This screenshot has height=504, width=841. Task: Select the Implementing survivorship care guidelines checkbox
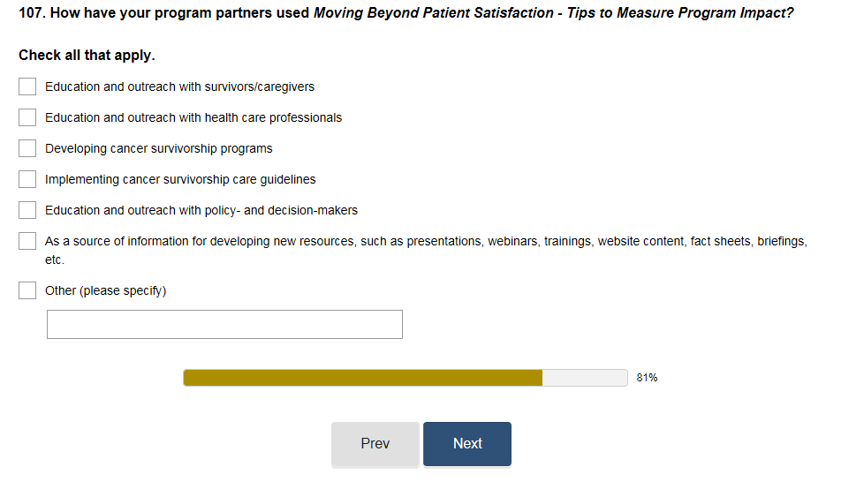pos(27,179)
